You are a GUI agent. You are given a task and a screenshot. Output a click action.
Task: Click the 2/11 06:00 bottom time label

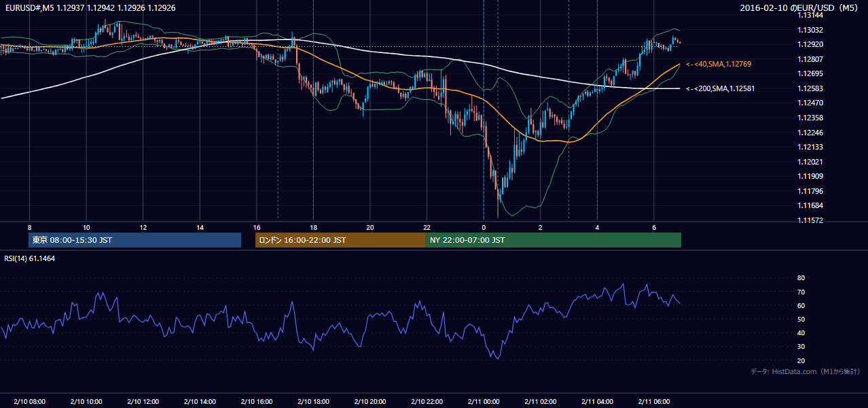(x=653, y=402)
